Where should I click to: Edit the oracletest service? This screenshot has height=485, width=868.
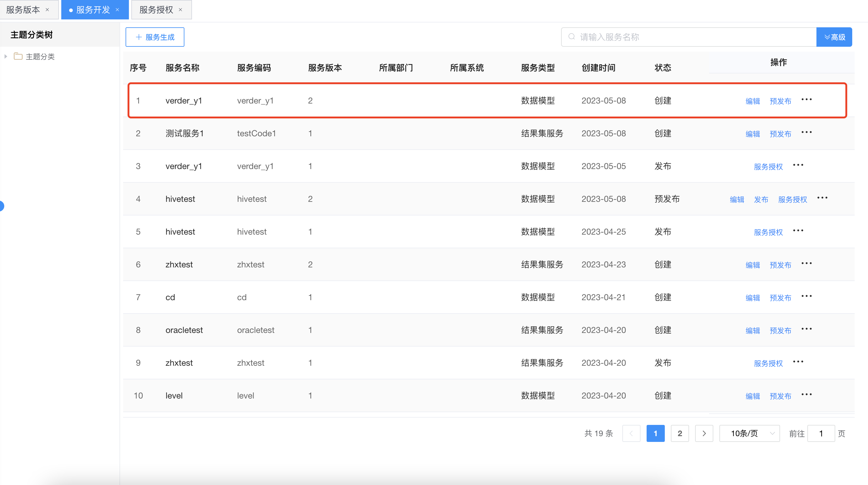click(752, 330)
